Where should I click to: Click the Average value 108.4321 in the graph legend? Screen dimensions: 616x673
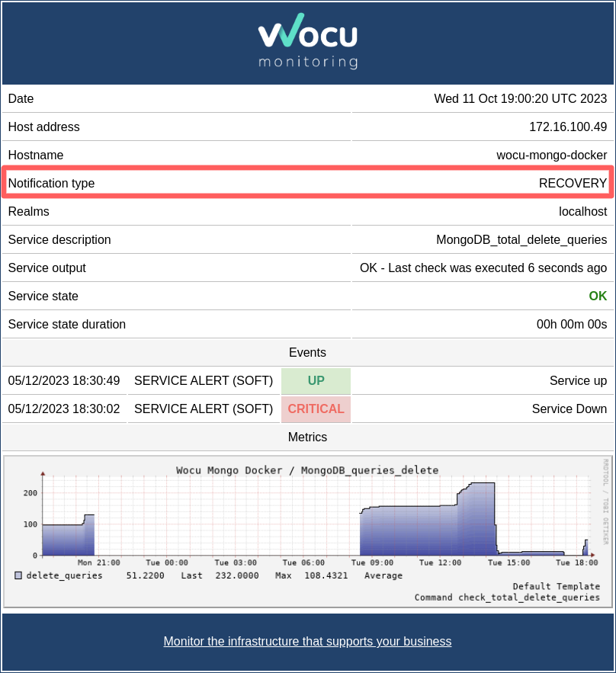pyautogui.click(x=326, y=575)
